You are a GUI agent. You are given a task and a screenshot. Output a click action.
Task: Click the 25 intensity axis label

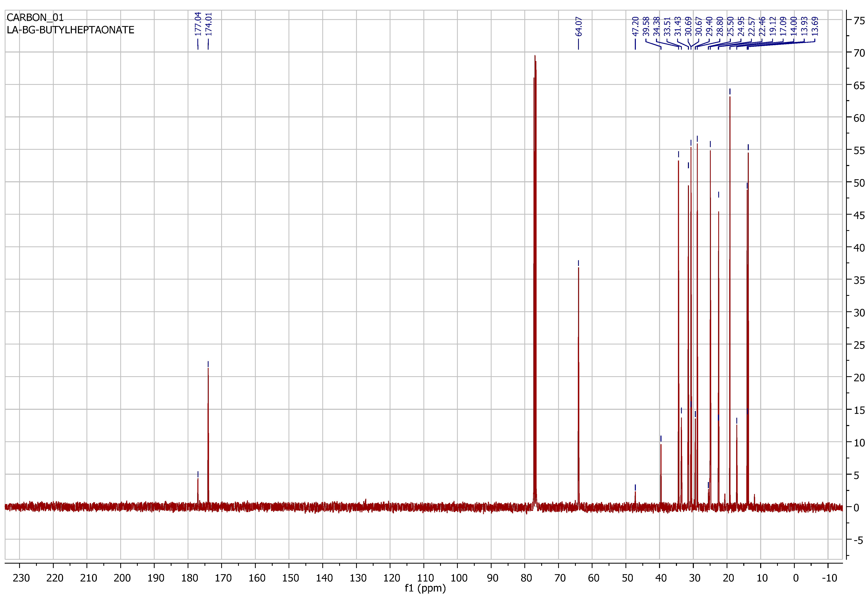[x=859, y=345]
